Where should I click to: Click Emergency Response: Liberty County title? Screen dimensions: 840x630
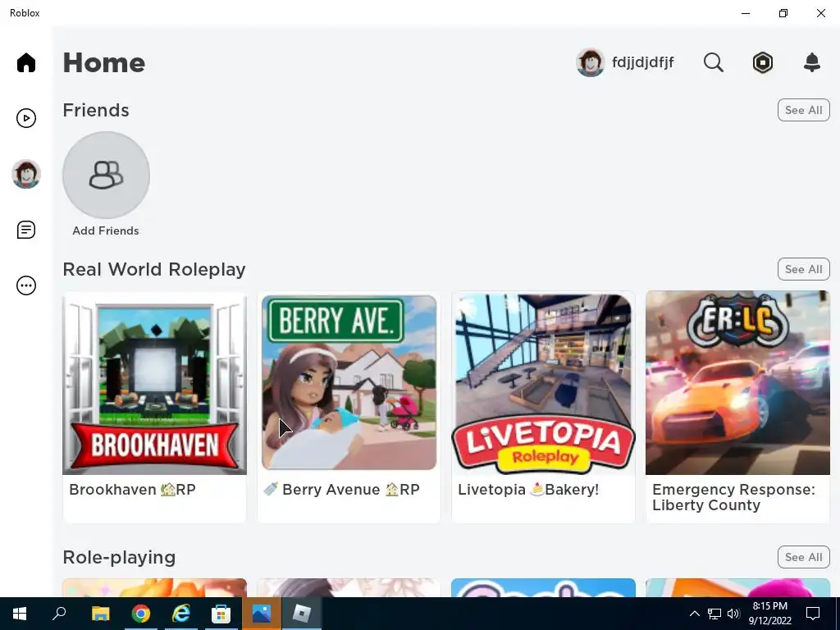(733, 497)
